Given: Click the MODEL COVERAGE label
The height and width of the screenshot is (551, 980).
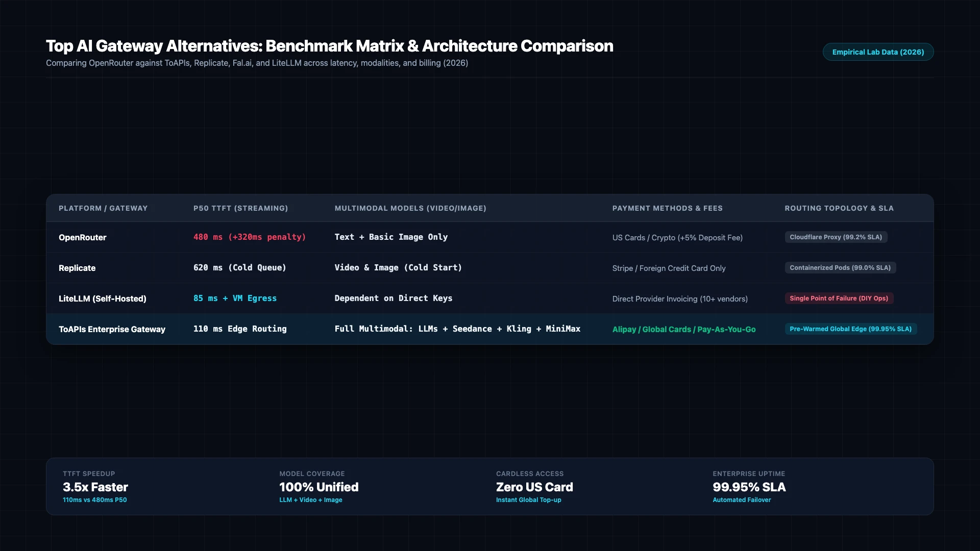Looking at the screenshot, I should pos(312,474).
